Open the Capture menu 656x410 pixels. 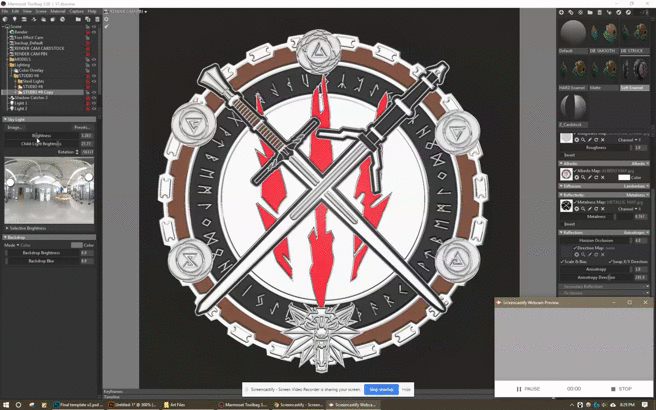[x=76, y=11]
